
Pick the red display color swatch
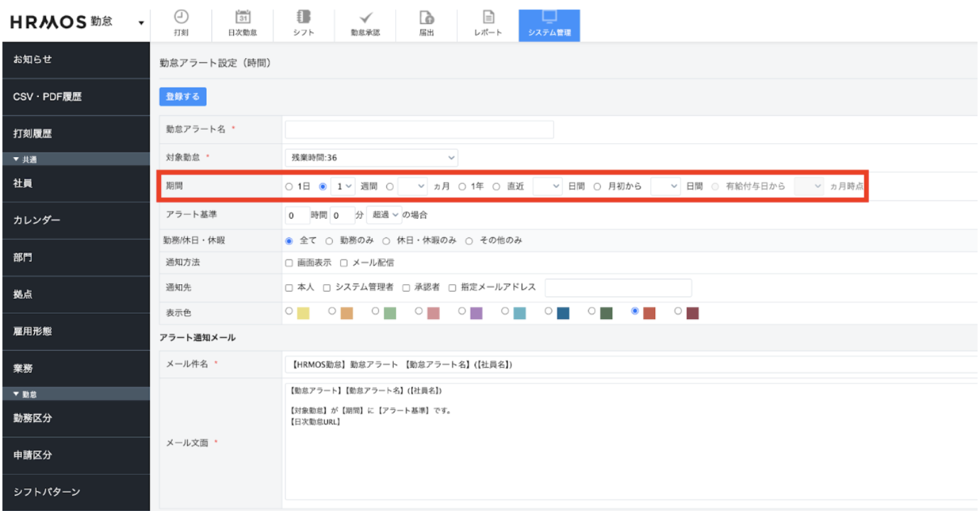[649, 313]
